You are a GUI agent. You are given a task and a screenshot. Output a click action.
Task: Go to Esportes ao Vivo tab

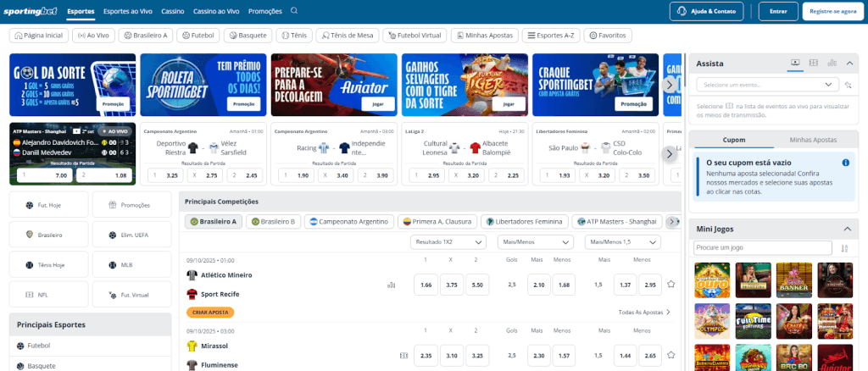128,11
